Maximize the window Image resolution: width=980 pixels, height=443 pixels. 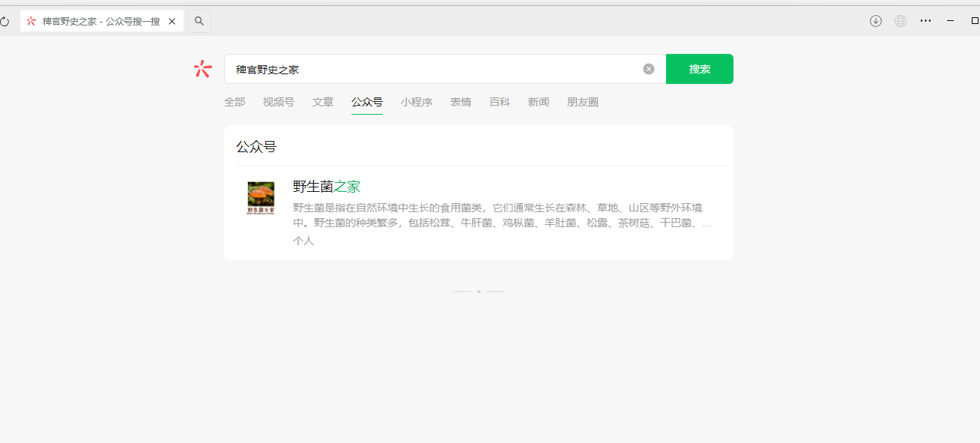pos(974,21)
